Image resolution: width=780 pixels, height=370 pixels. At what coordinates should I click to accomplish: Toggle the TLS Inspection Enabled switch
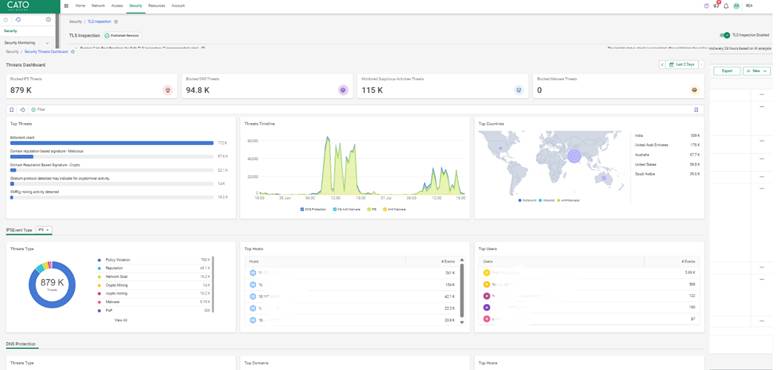(x=725, y=35)
